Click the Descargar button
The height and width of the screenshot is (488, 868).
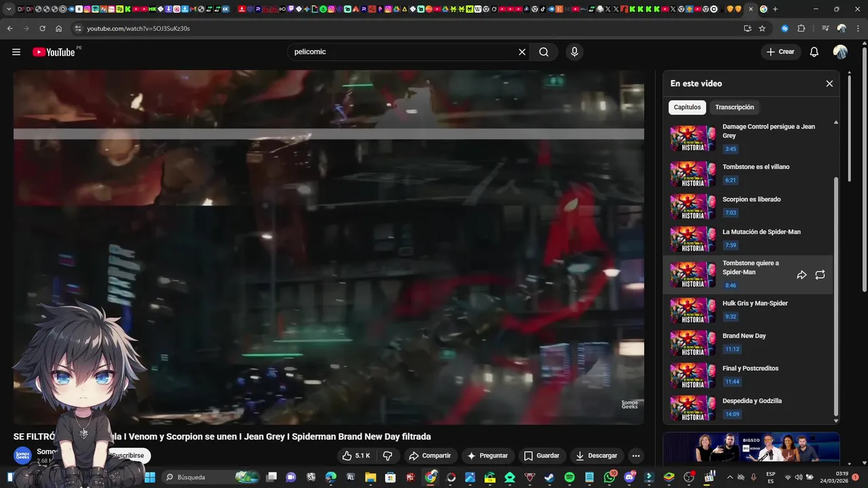(596, 455)
